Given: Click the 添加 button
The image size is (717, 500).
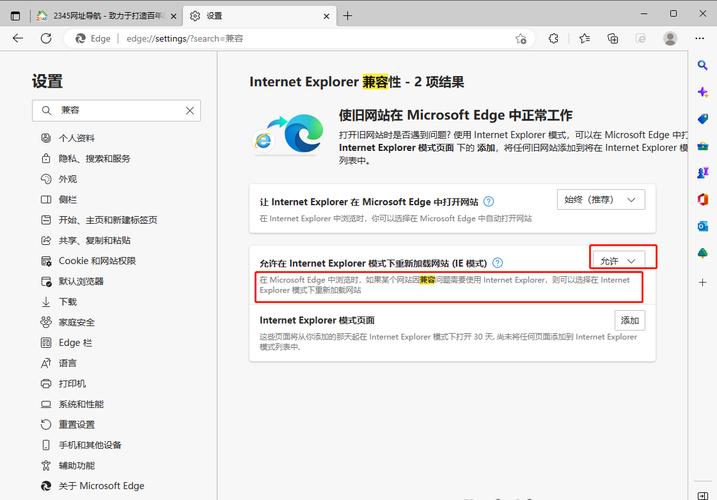Looking at the screenshot, I should (x=630, y=321).
